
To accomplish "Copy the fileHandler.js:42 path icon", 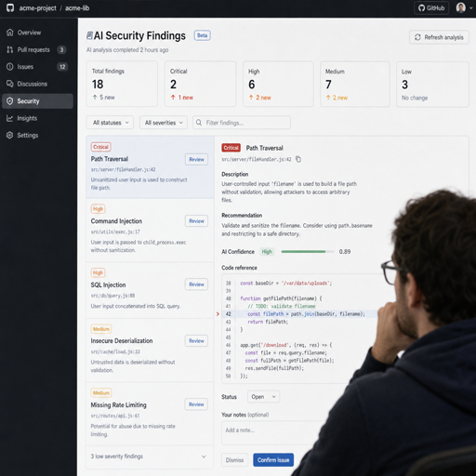I will [298, 159].
